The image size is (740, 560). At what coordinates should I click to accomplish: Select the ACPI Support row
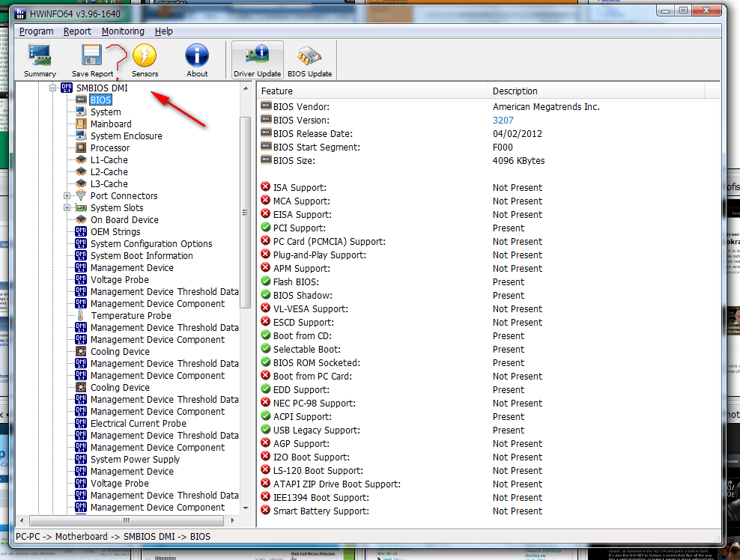489,416
